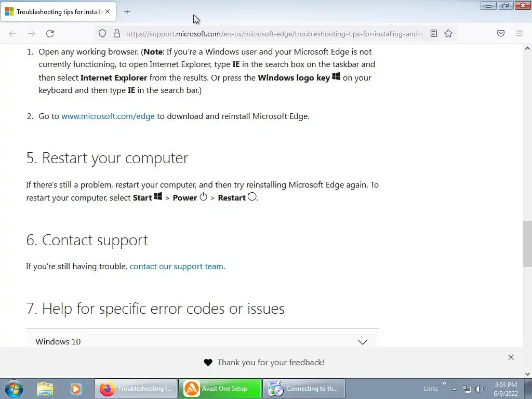Bookmark this page with the star icon
The height and width of the screenshot is (399, 532).
(448, 33)
